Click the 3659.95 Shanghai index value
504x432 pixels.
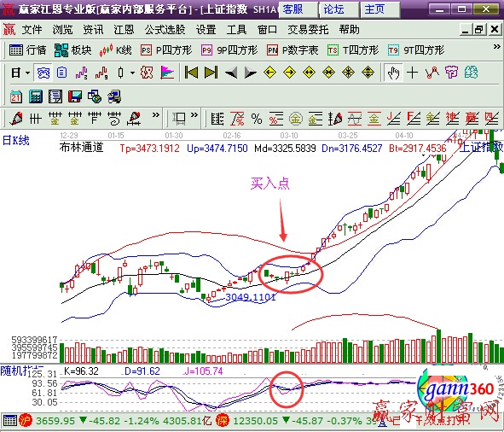55,420
